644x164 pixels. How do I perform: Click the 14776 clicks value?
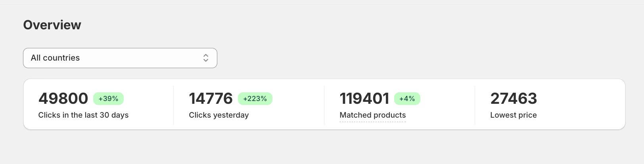pos(211,99)
